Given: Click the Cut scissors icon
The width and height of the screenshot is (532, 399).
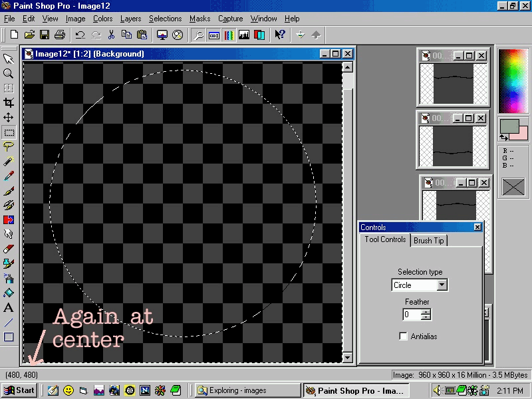Looking at the screenshot, I should pos(111,35).
